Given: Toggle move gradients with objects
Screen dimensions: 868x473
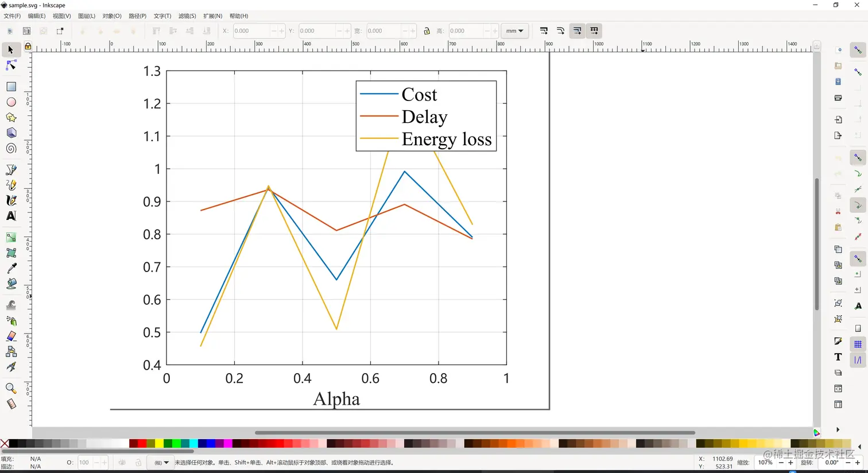Looking at the screenshot, I should [577, 31].
